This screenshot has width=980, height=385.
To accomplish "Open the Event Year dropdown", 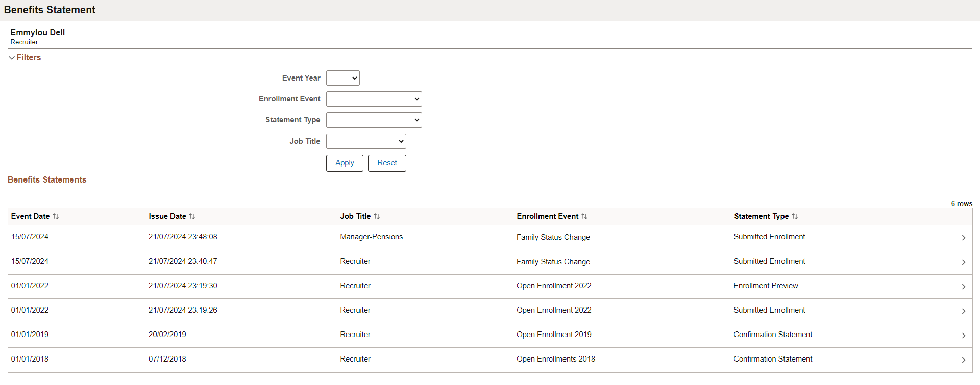I will pos(343,78).
